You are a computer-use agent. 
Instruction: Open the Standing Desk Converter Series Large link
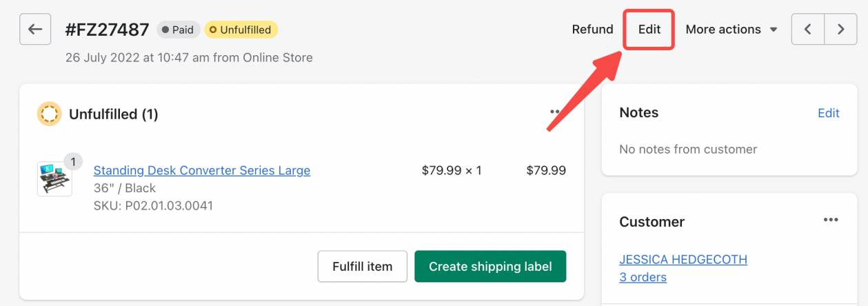(201, 170)
